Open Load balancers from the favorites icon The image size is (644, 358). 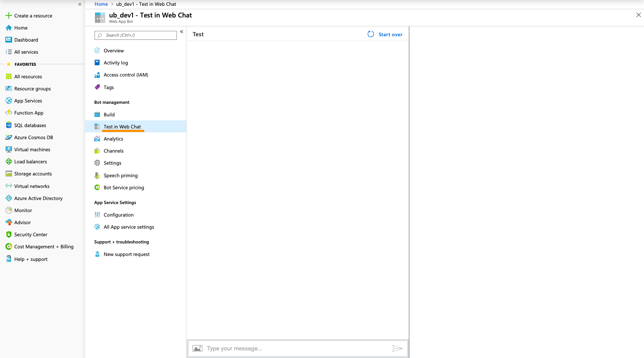point(9,162)
